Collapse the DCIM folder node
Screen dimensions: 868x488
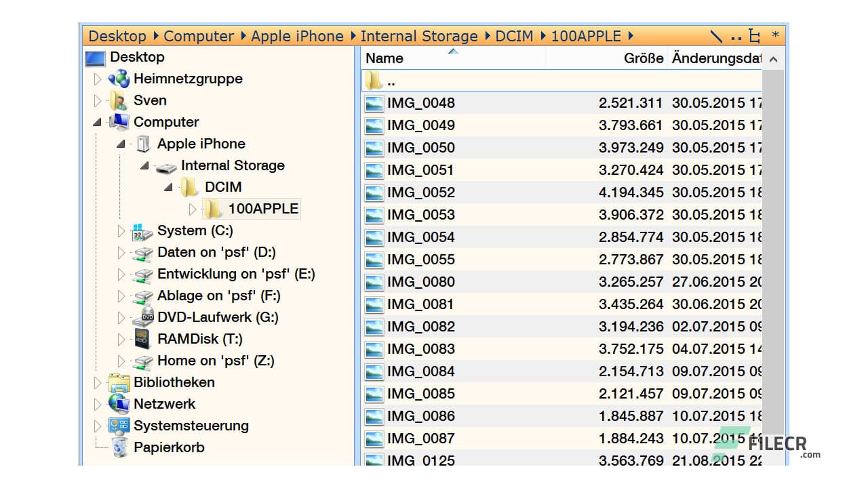coord(168,187)
